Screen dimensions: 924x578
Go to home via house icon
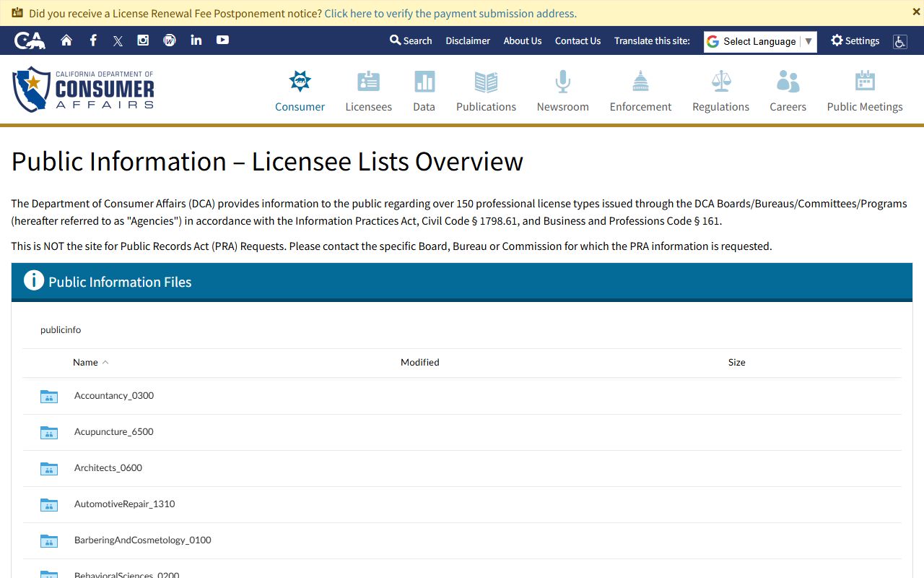pos(66,40)
